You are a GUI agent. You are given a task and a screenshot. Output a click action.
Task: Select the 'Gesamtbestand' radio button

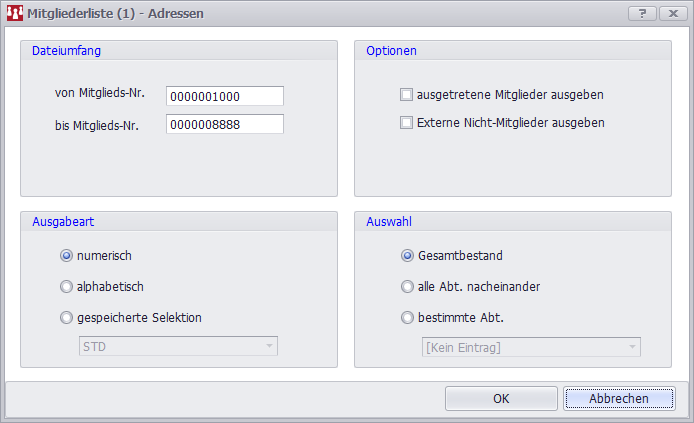[x=407, y=255]
